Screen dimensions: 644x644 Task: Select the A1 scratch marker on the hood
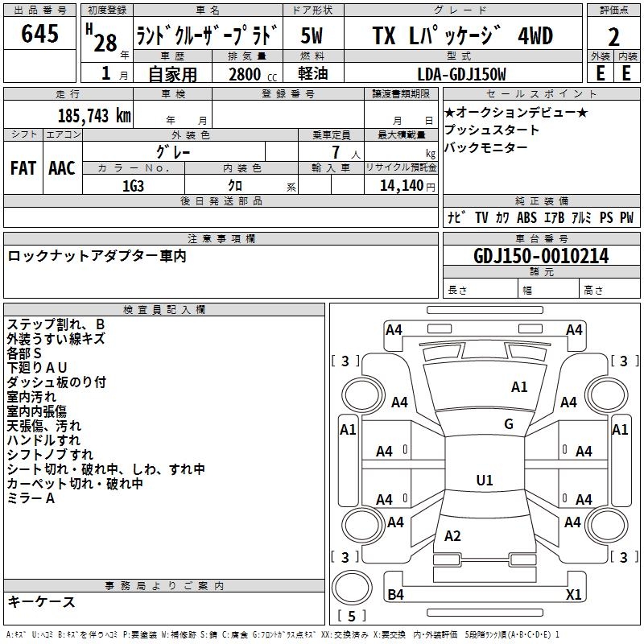(x=519, y=387)
